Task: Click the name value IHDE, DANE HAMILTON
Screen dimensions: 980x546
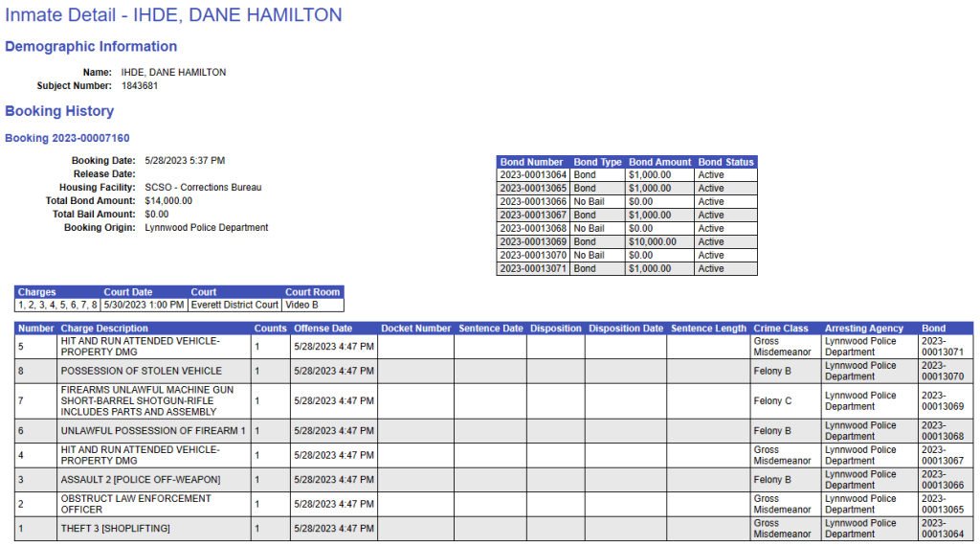Action: (174, 73)
